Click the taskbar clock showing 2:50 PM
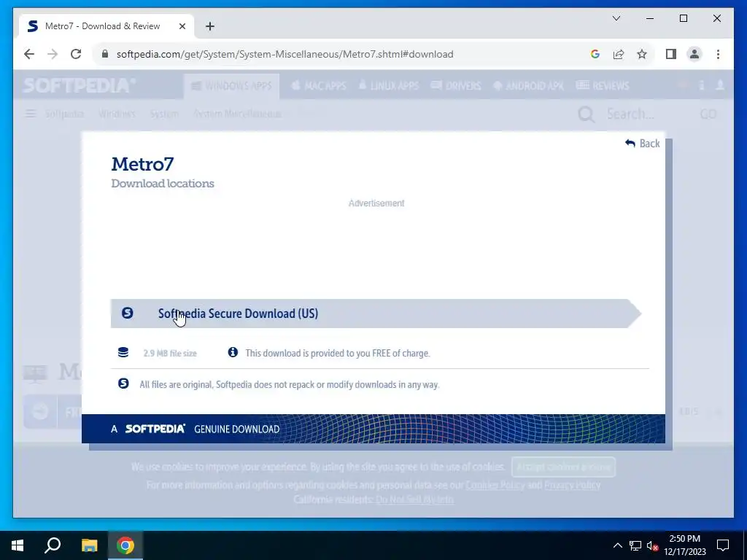 (684, 545)
